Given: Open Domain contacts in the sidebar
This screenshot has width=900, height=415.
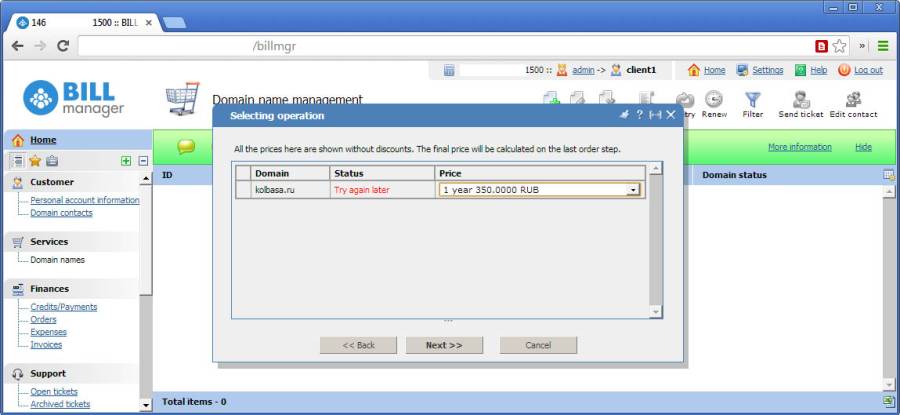Looking at the screenshot, I should [61, 213].
